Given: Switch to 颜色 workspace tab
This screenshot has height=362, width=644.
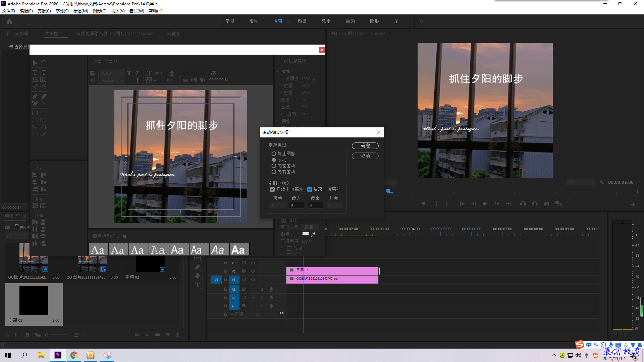Looking at the screenshot, I should click(x=302, y=21).
